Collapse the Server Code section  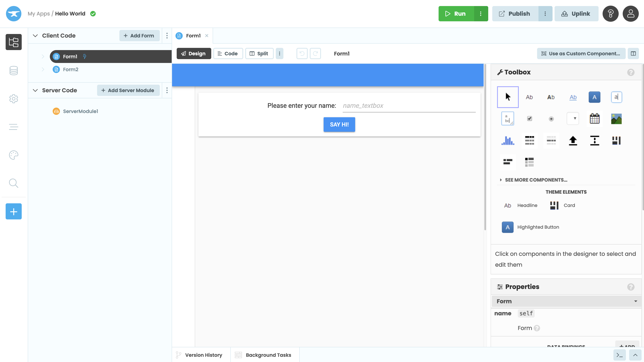pos(35,90)
